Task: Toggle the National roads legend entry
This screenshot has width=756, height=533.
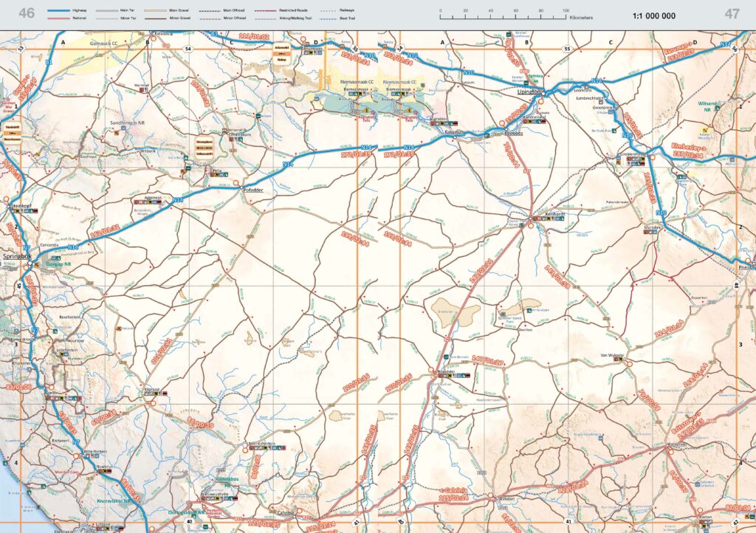Action: point(58,18)
